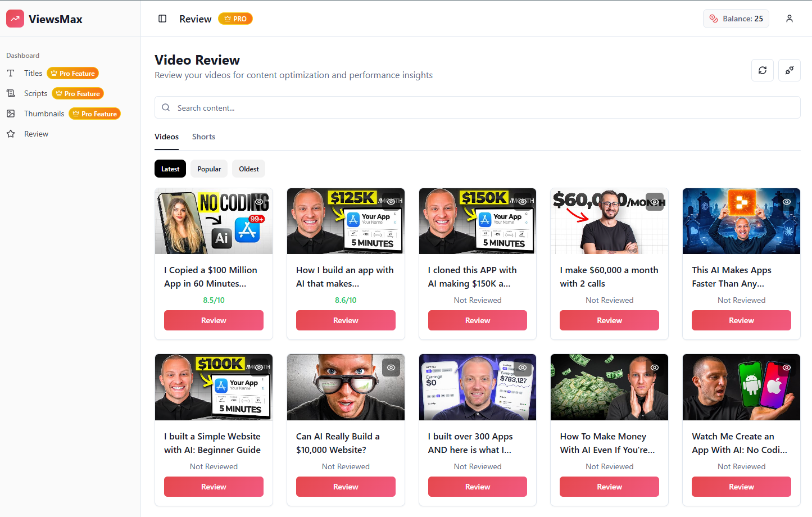Click eye icon on $10,000 Website thumbnail

tap(391, 368)
